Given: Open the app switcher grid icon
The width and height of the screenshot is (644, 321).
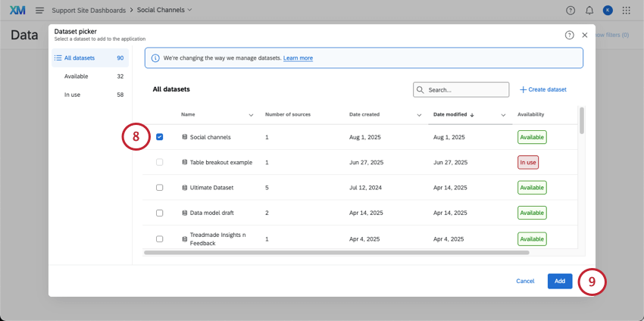Looking at the screenshot, I should (626, 10).
